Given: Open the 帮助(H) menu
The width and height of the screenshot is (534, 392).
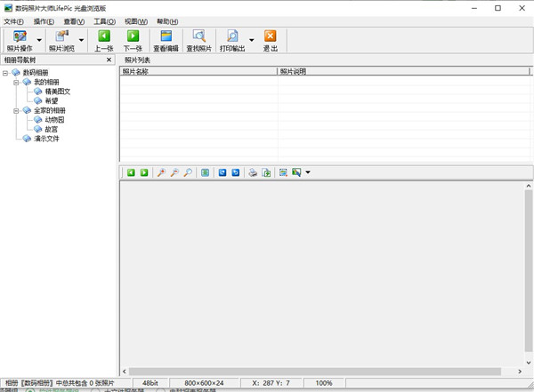Looking at the screenshot, I should (167, 21).
